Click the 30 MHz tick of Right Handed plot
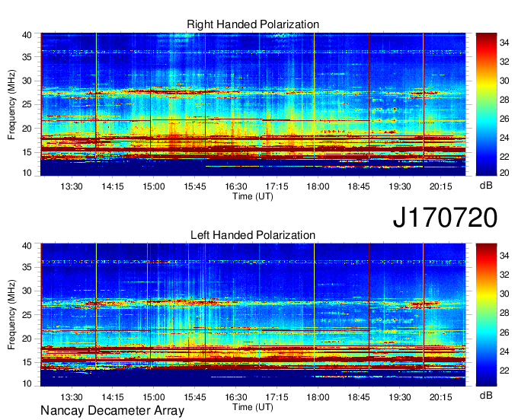 (27, 81)
